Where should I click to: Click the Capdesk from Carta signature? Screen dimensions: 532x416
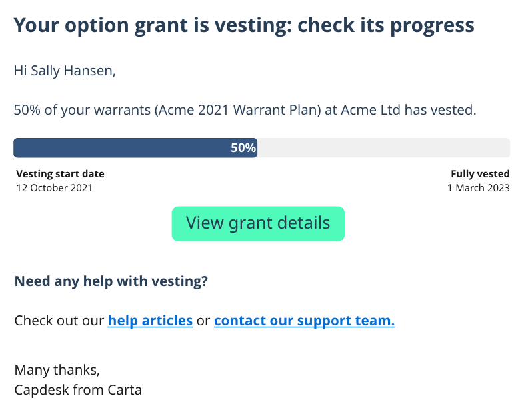click(78, 390)
